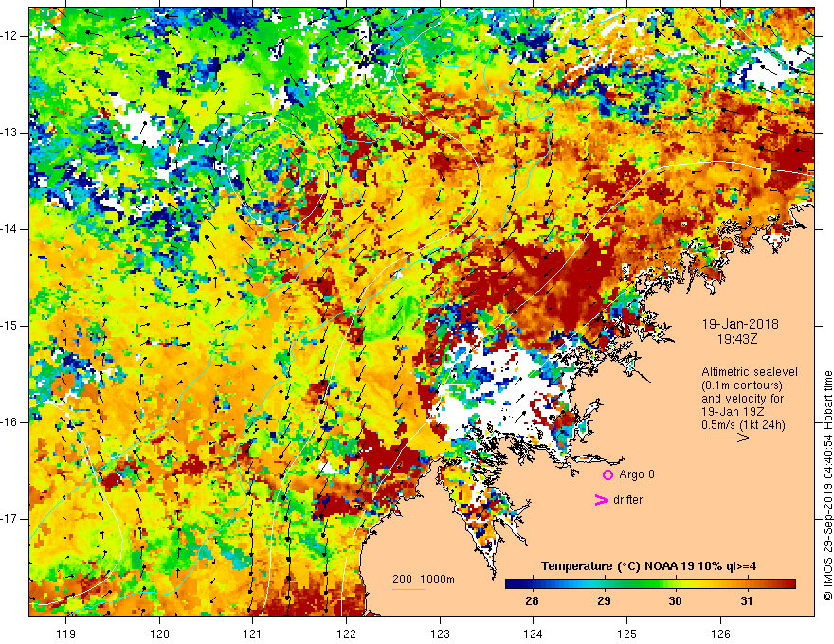Click the '-17' latitude axis label
The width and height of the screenshot is (834, 644).
(10, 519)
